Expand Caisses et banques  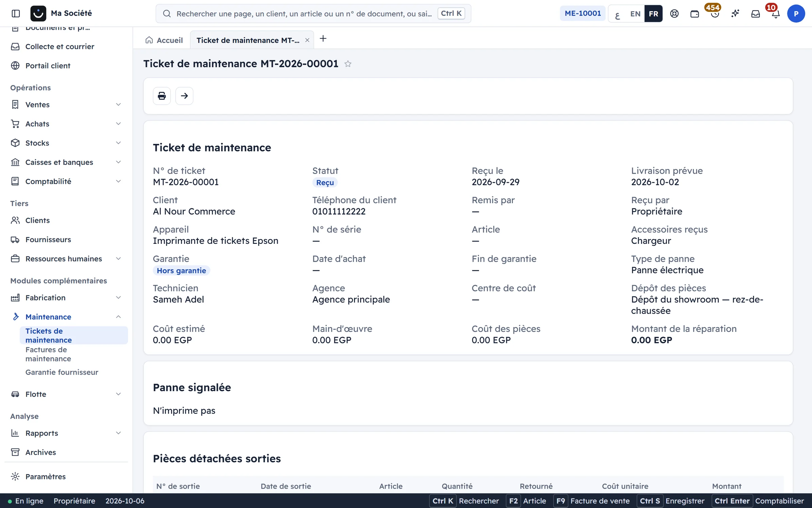pyautogui.click(x=66, y=162)
